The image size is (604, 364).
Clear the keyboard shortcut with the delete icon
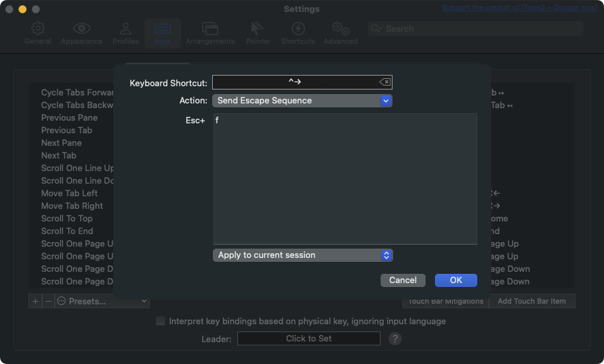tap(385, 82)
